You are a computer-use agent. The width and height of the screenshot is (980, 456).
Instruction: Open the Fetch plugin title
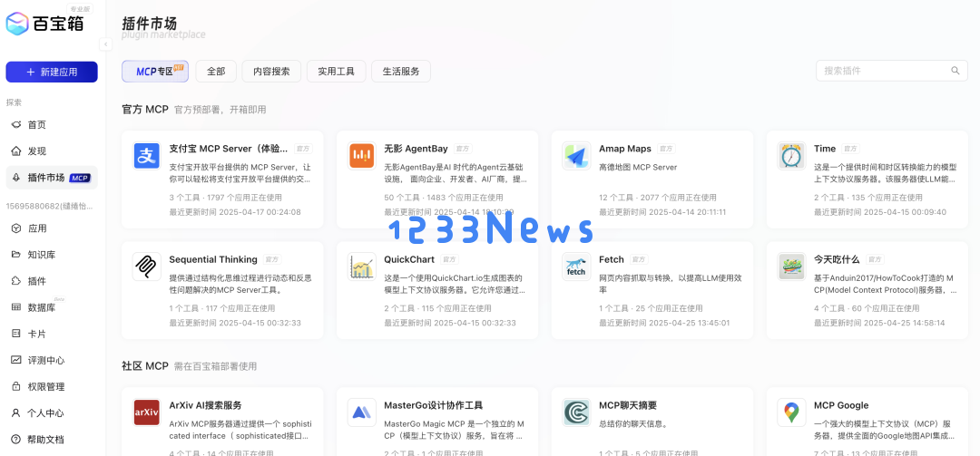pos(612,259)
